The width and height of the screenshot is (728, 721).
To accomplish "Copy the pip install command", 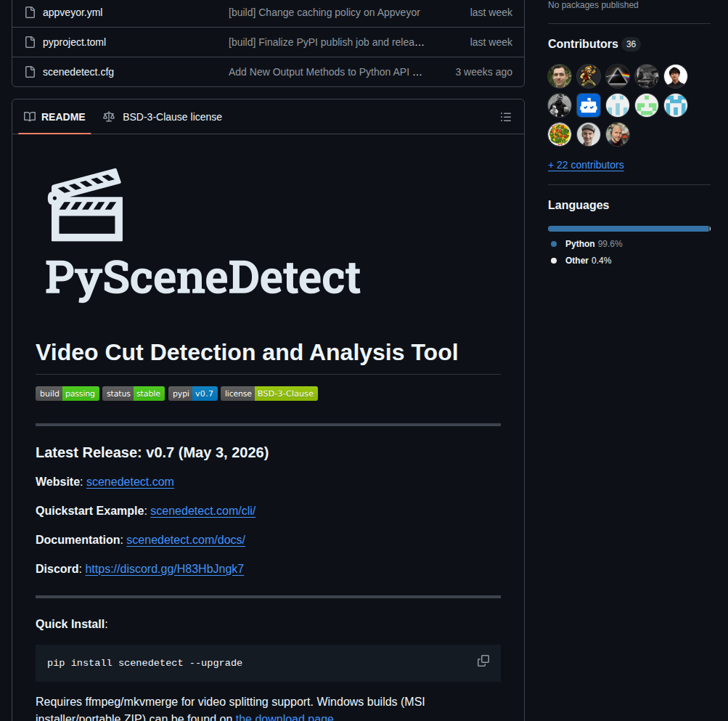I will pos(483,661).
